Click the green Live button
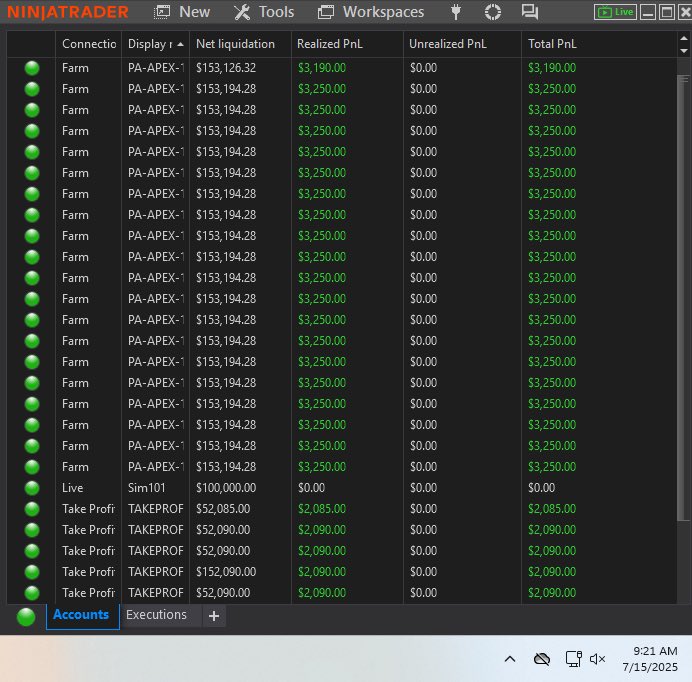 [615, 12]
